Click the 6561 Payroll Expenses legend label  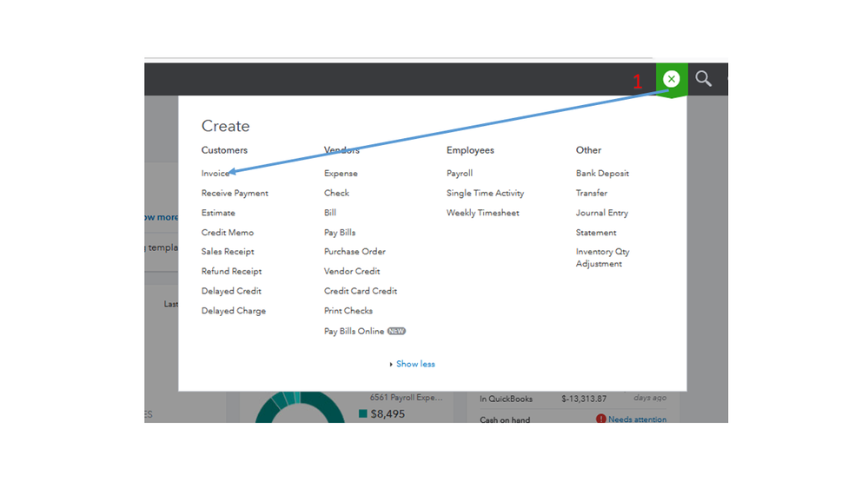pyautogui.click(x=407, y=398)
